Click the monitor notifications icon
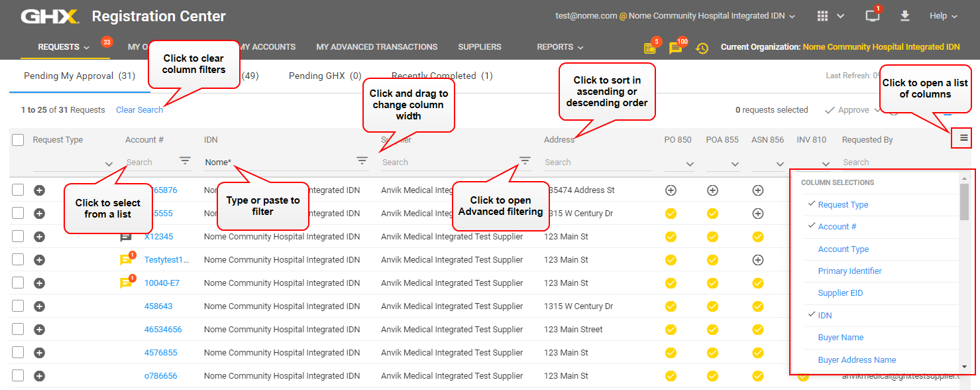This screenshot has height=390, width=980. 873,16
